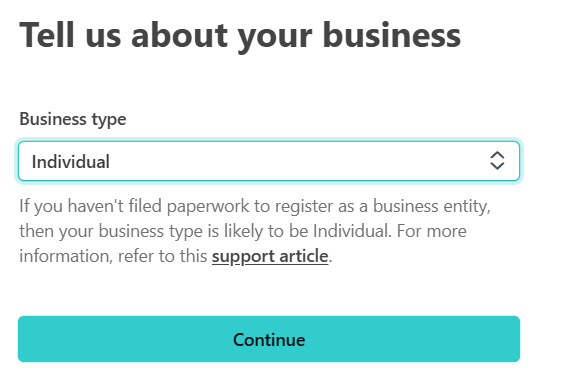
Task: Click the 'Business type' field caption
Action: pyautogui.click(x=73, y=119)
